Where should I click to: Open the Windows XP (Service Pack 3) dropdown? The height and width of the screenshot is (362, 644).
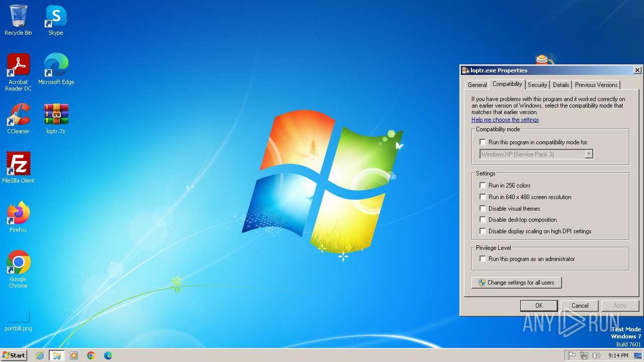coord(536,154)
